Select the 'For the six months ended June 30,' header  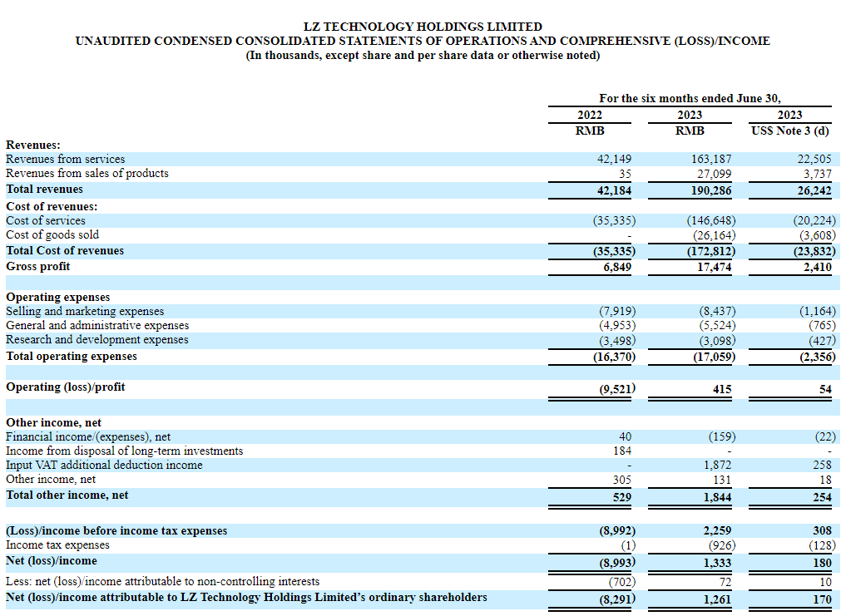[x=690, y=98]
